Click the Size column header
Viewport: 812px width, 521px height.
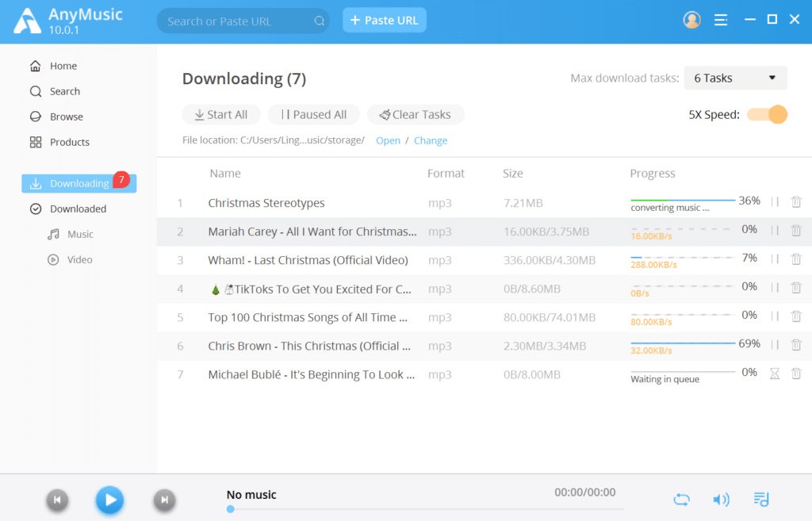point(513,173)
